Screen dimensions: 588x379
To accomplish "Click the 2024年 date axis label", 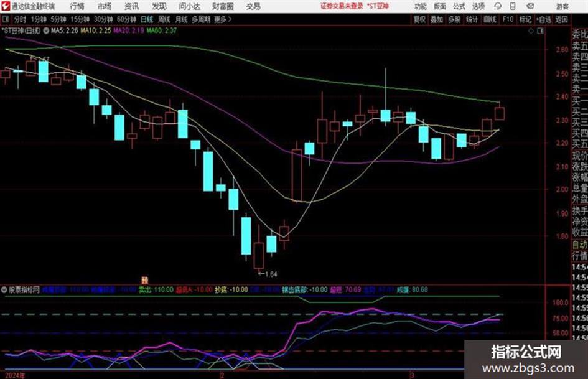I will (16, 375).
